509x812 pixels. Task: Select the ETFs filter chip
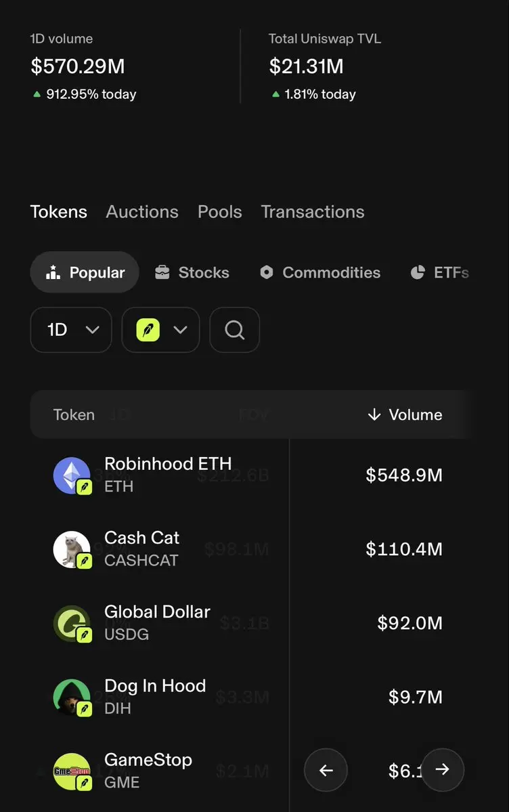(439, 272)
